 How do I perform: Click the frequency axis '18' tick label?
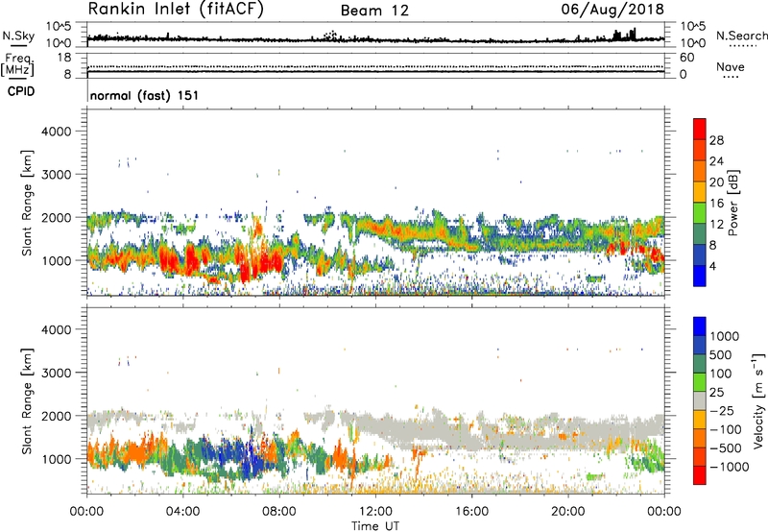[x=63, y=58]
